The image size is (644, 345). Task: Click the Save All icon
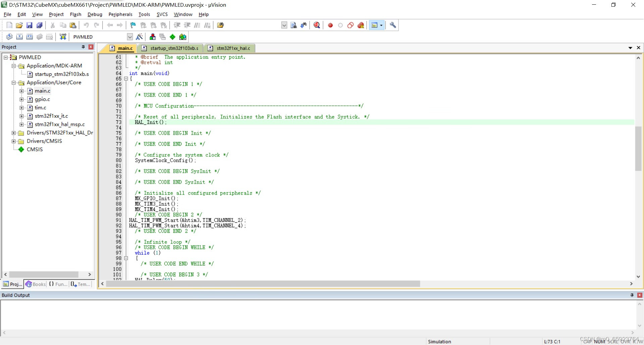[39, 25]
